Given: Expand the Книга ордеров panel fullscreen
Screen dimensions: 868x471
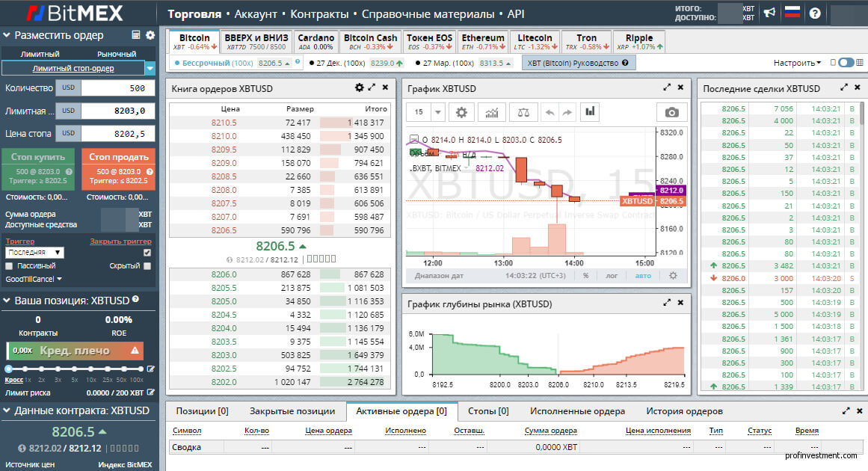Looking at the screenshot, I should [x=372, y=87].
